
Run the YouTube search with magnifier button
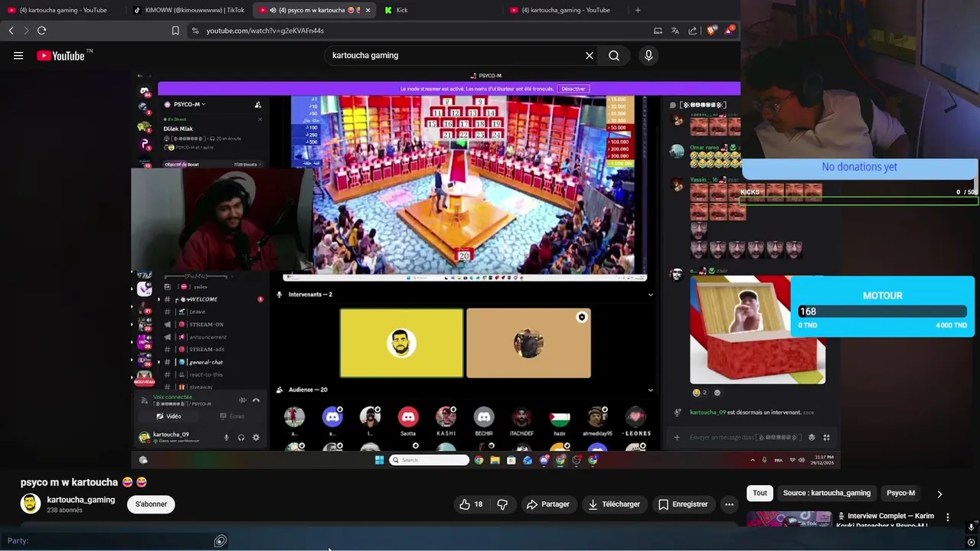coord(614,55)
